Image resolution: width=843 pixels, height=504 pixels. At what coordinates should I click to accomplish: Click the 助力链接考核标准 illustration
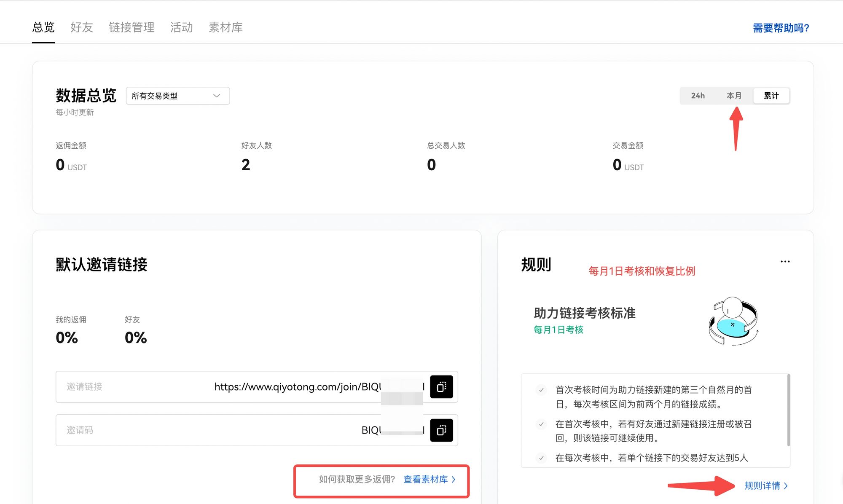733,321
